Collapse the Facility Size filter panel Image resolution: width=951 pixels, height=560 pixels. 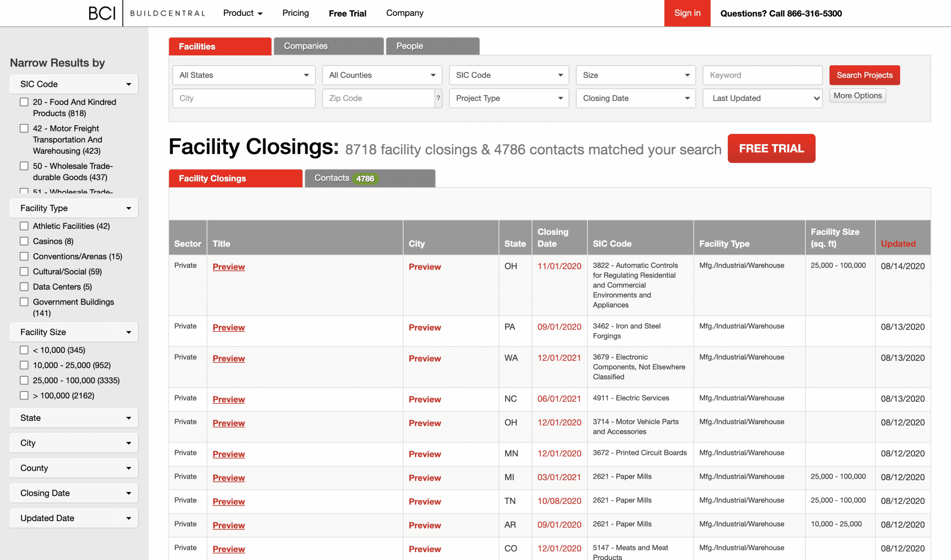pyautogui.click(x=74, y=332)
